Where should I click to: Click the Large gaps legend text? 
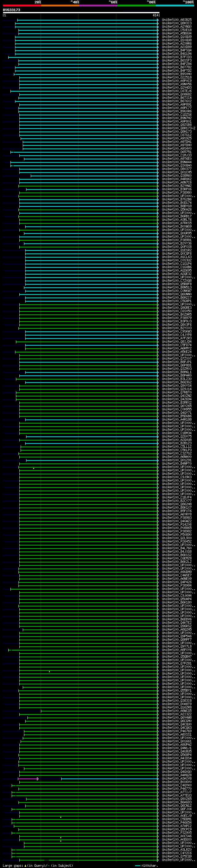click(x=38, y=866)
